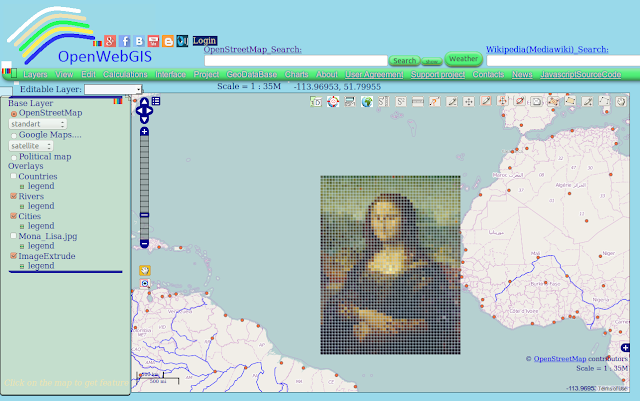Expand the ImageExtrude legend
The height and width of the screenshot is (401, 640).
(22, 266)
